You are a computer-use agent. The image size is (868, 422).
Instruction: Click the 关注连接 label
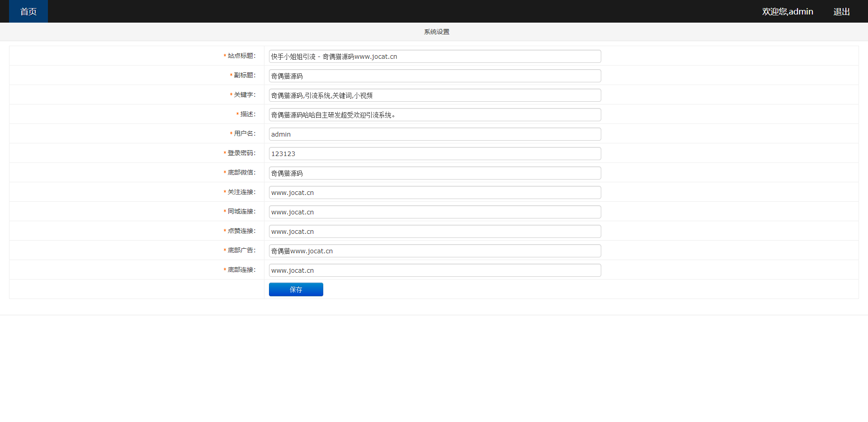coord(241,192)
